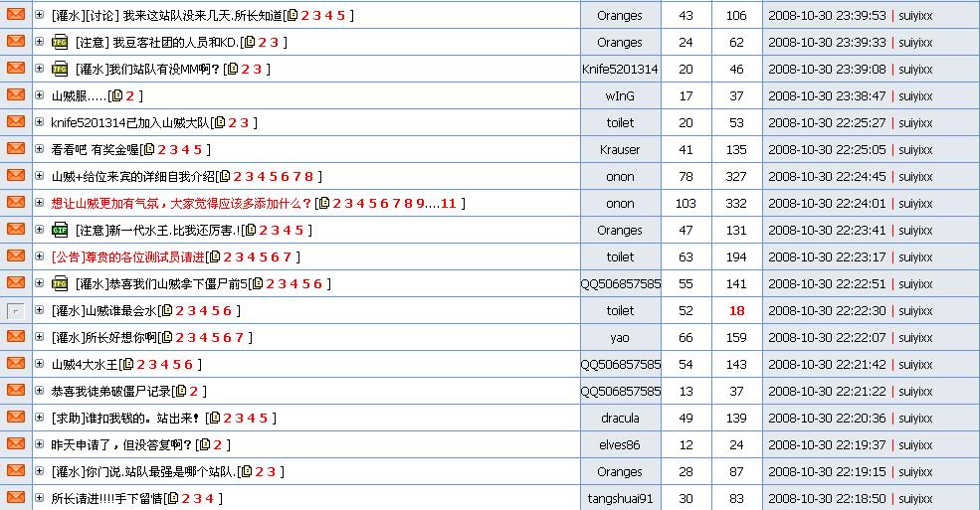Expand the "恭喜我徒弟破僵尸记录" thread preview

(40, 391)
